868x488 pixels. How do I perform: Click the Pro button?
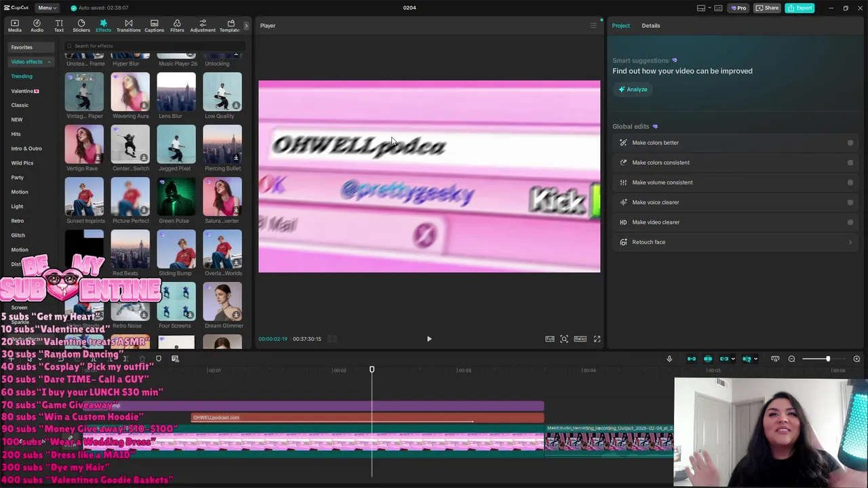(x=738, y=8)
